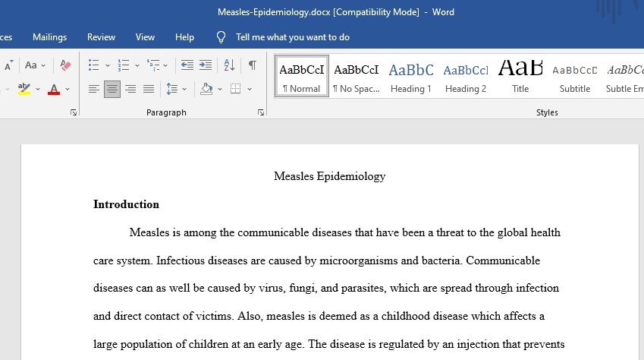The image size is (644, 360).
Task: Apply multilevel list formatting
Action: 153,65
